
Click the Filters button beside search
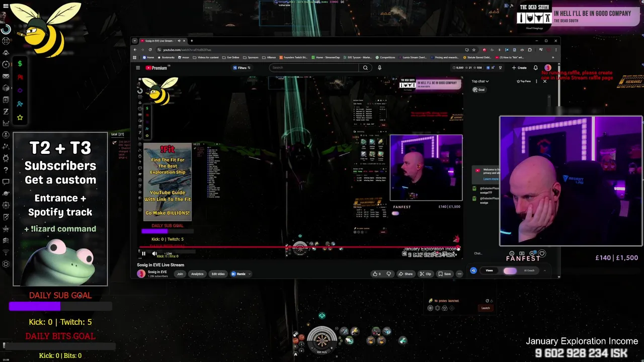242,68
